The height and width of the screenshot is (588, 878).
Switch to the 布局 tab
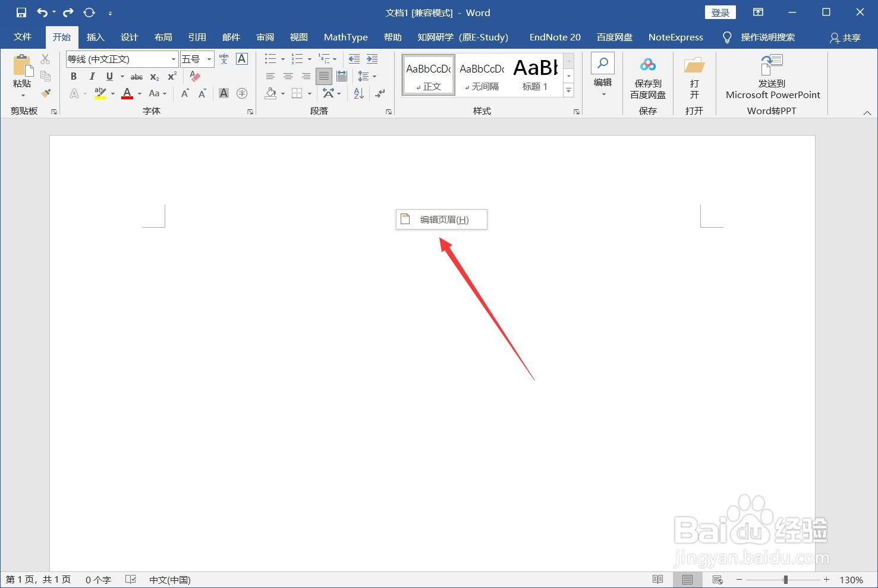163,37
